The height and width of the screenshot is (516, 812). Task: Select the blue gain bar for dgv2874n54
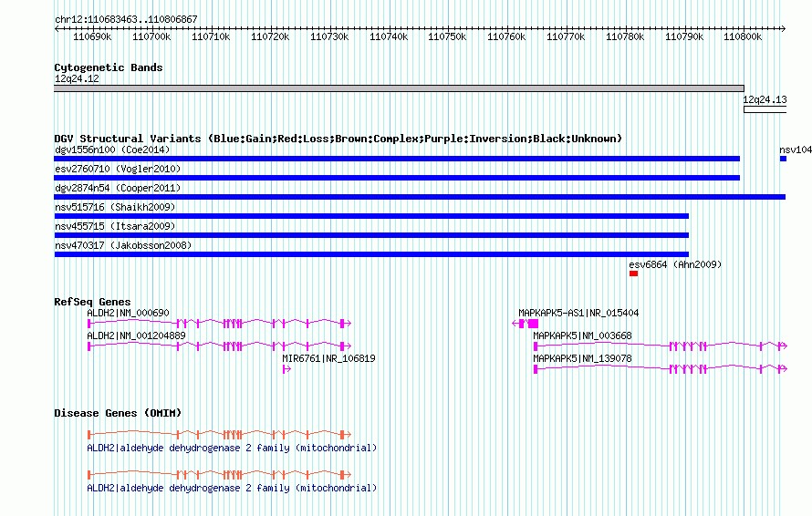pos(420,197)
